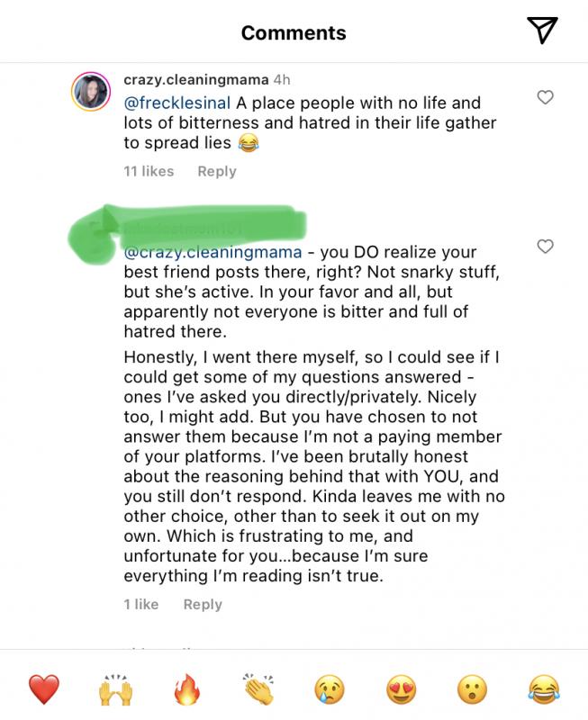Tap the share paper plane icon
588x720 pixels.
(x=542, y=31)
